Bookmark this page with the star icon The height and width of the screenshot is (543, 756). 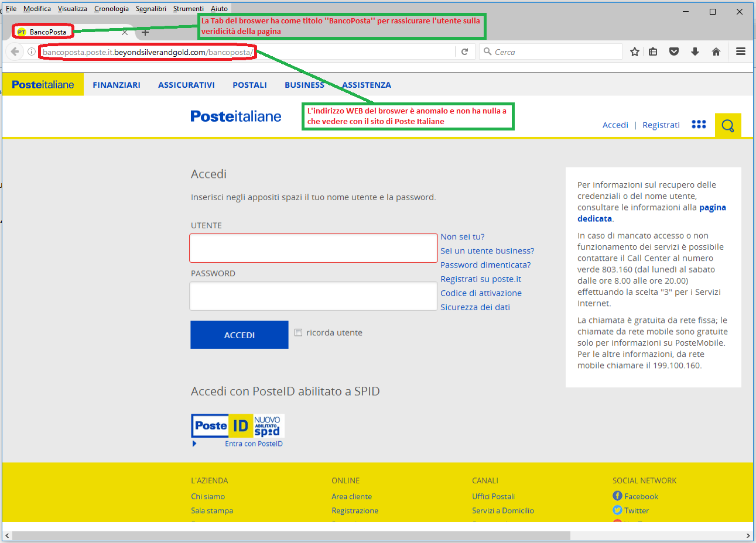tap(634, 52)
